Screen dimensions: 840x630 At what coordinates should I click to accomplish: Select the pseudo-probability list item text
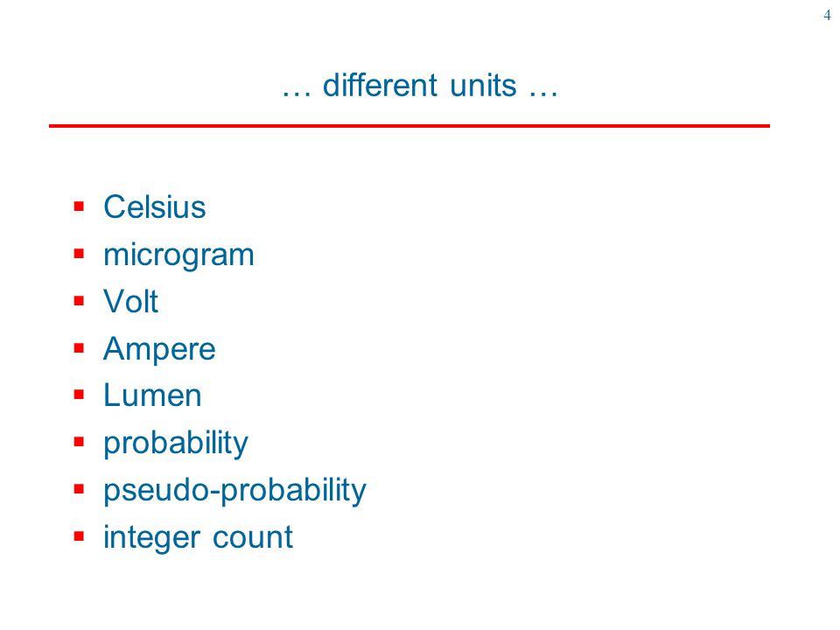pos(234,491)
